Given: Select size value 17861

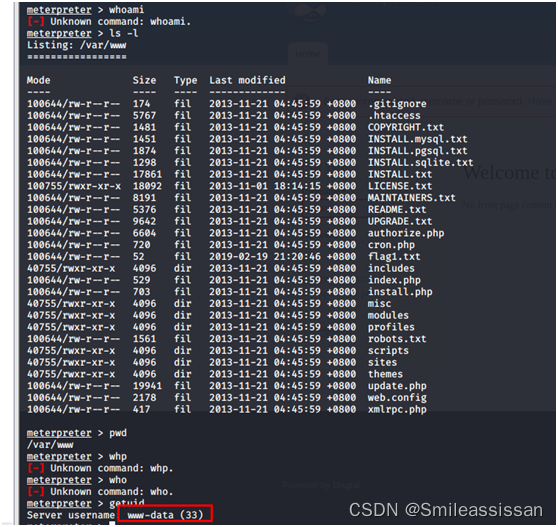Looking at the screenshot, I should pyautogui.click(x=147, y=174).
